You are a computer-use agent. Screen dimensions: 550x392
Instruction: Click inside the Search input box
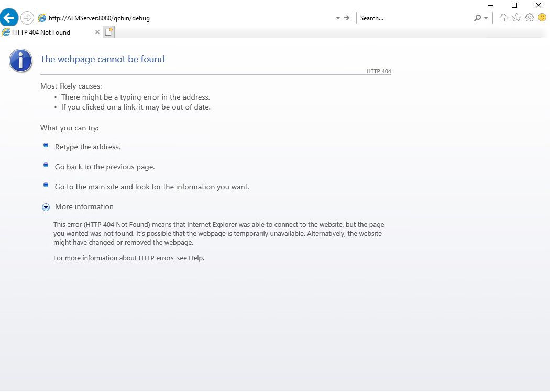pyautogui.click(x=409, y=17)
